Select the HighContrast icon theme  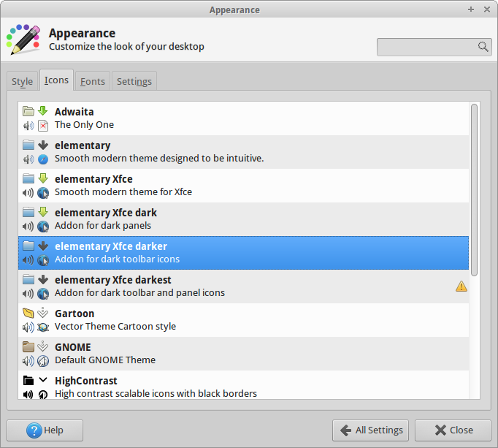tap(244, 384)
